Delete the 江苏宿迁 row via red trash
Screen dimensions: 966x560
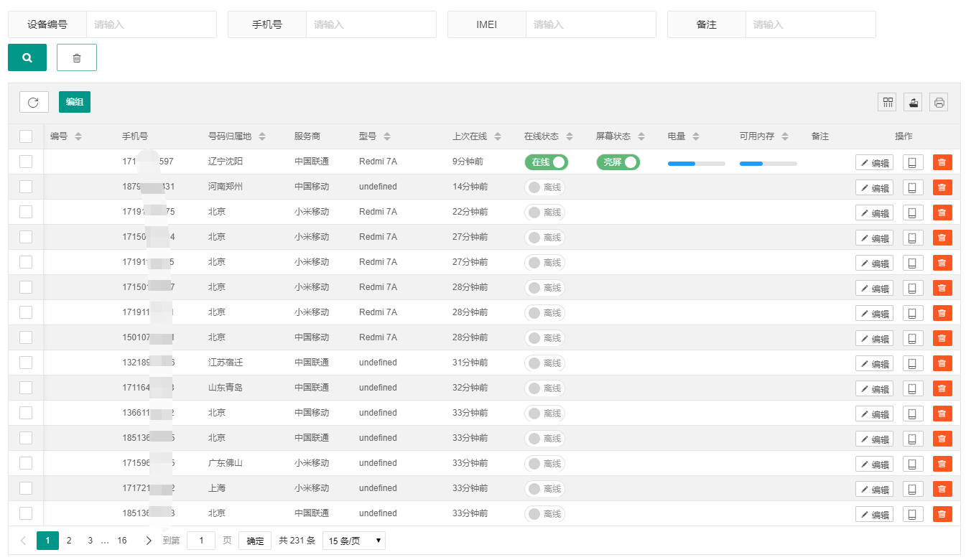click(x=942, y=363)
